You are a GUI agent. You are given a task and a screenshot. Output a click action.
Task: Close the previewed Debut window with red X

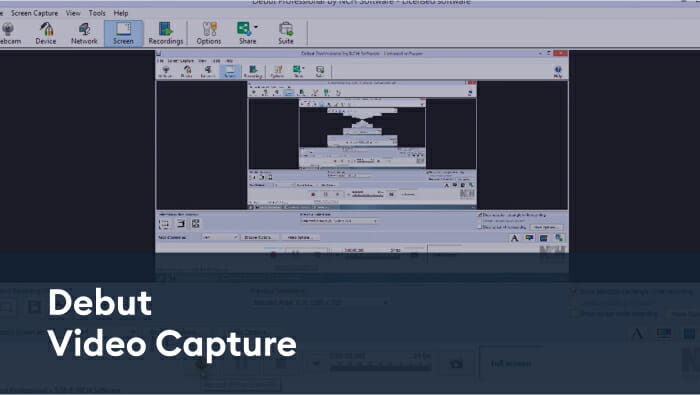click(561, 53)
